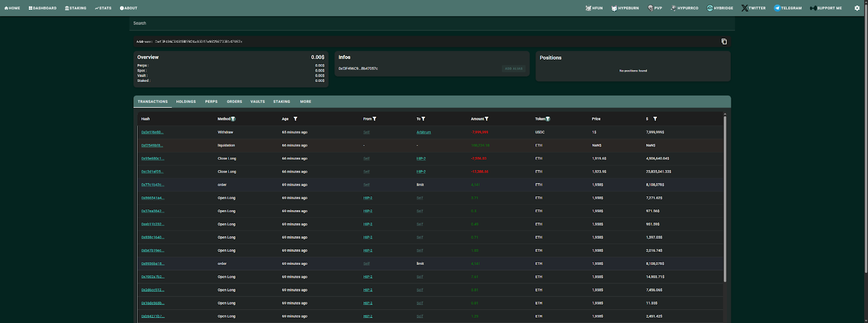Switch to the Holdings tab
The image size is (868, 323).
pyautogui.click(x=186, y=102)
